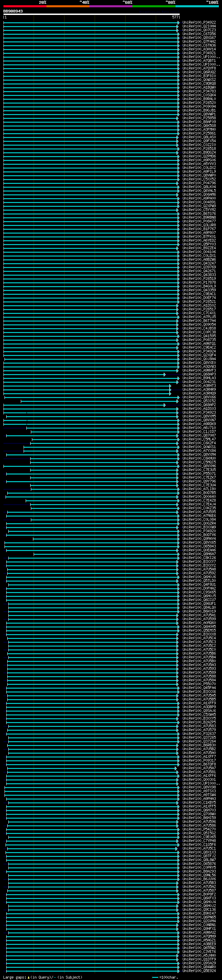Select the UniRef100_A3RHQ9 label
The image size is (222, 980).
(x=199, y=394)
